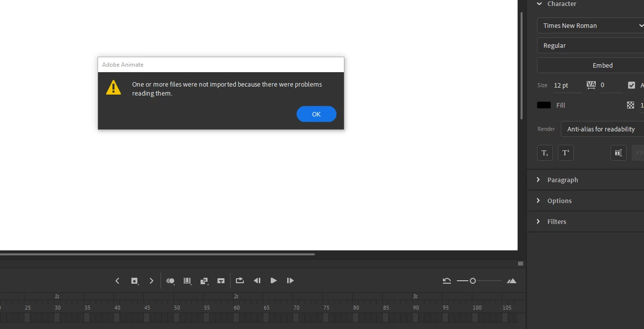Click the 2s marker on the timeline
The width and height of the screenshot is (644, 329).
(236, 296)
